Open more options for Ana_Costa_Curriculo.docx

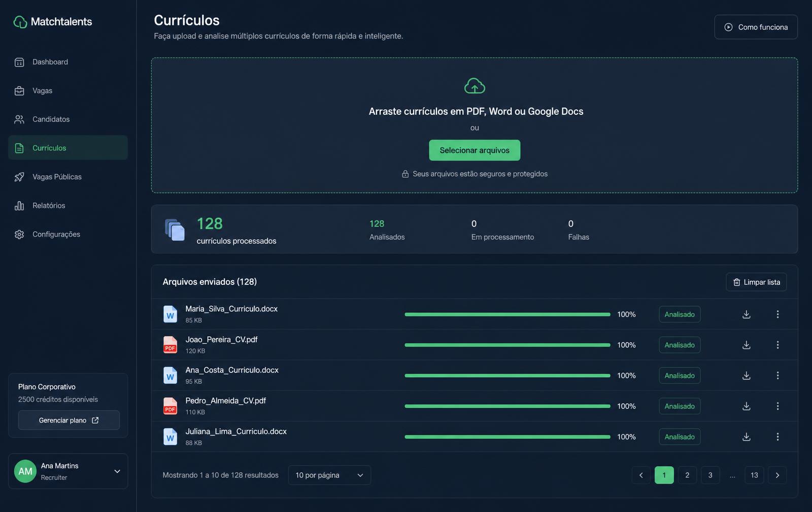tap(777, 375)
